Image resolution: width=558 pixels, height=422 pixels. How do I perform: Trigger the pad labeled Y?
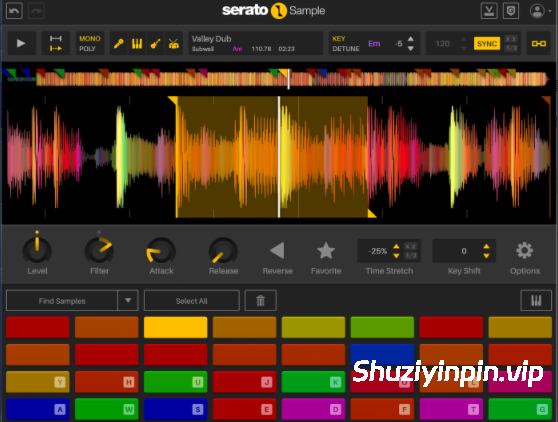(37, 382)
